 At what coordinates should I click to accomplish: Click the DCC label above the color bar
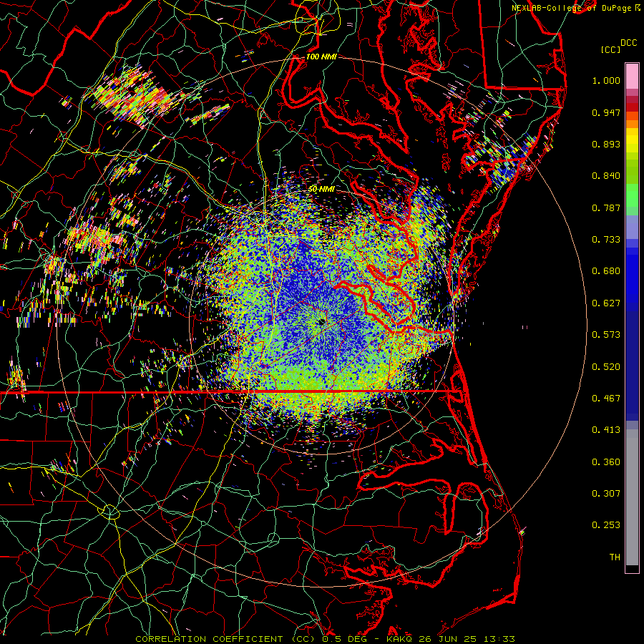click(628, 43)
